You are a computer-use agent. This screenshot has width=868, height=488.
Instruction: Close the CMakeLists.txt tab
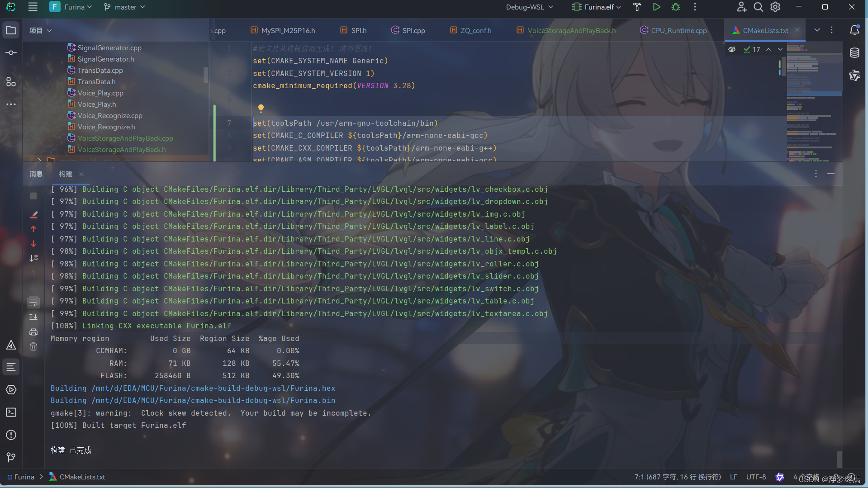[797, 30]
